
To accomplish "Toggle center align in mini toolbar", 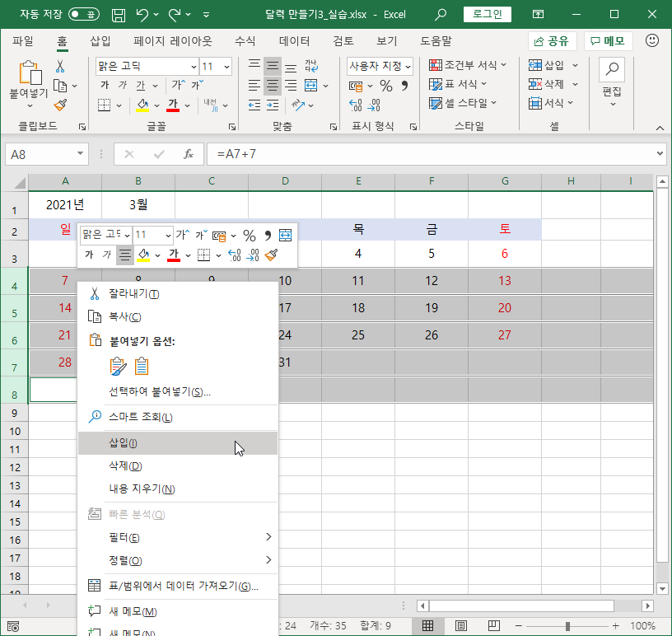I will 125,255.
